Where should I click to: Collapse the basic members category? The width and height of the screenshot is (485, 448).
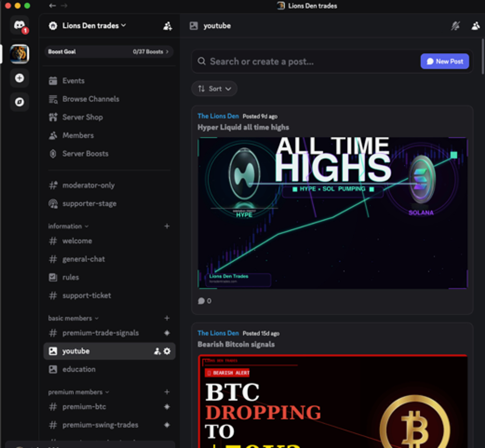[73, 318]
